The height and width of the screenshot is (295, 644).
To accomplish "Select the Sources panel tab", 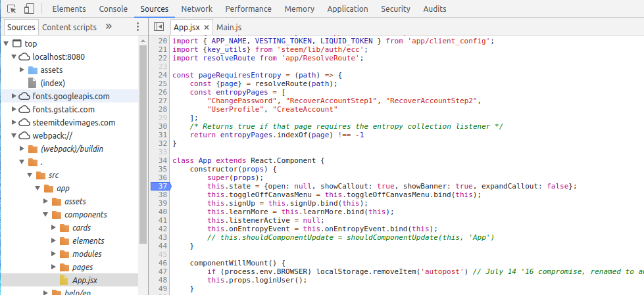I will click(154, 9).
